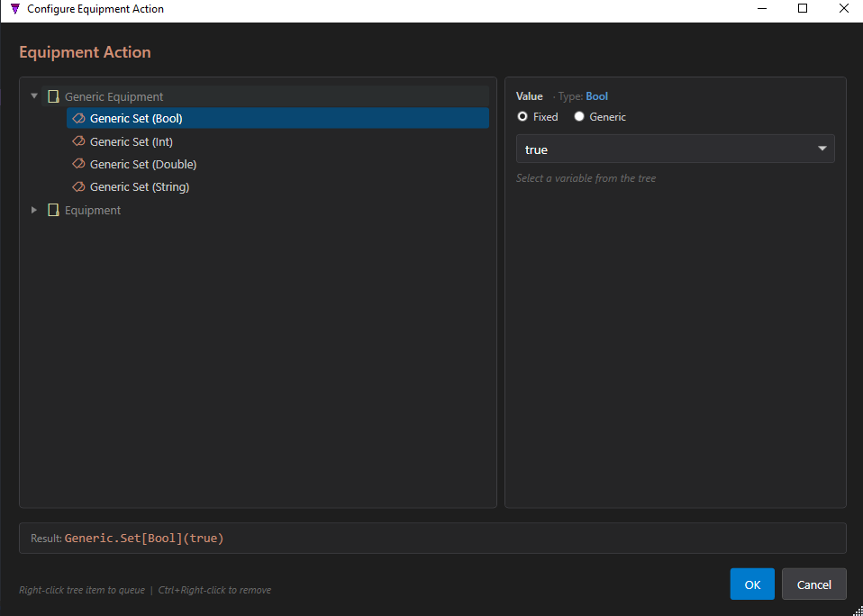This screenshot has width=863, height=616.
Task: Click the tag icon beside Generic Set (String)
Action: [78, 187]
